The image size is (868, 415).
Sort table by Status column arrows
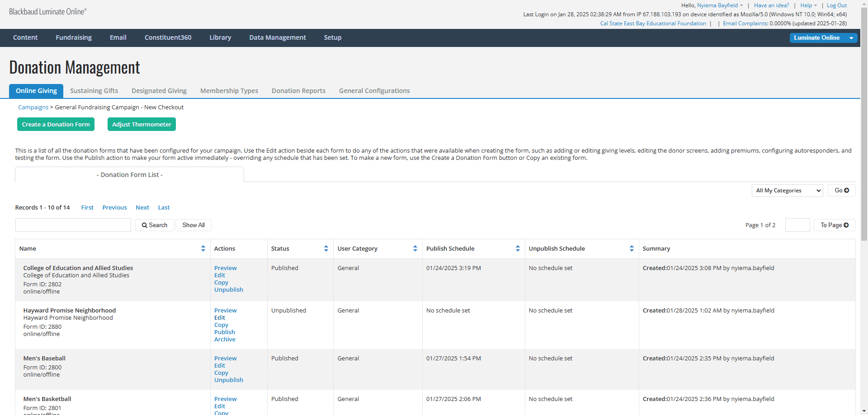click(x=326, y=248)
